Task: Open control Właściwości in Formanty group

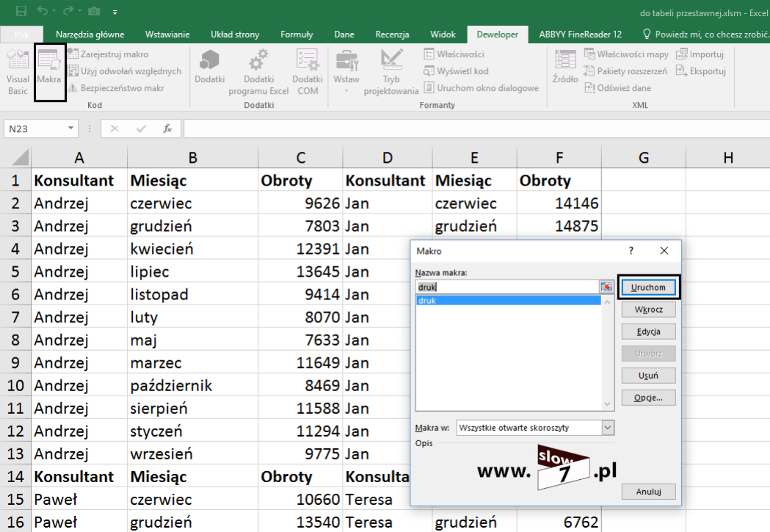Action: pyautogui.click(x=454, y=54)
